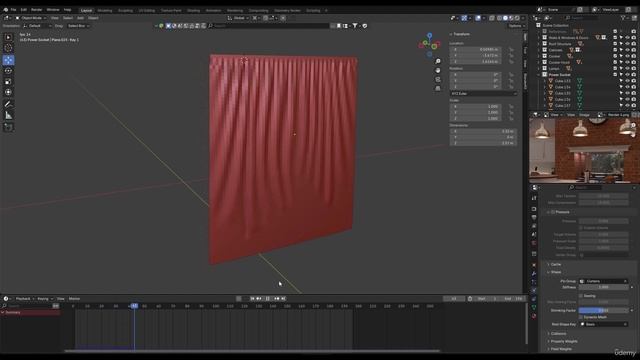Enable the Dynamic Mesh checkbox
The width and height of the screenshot is (640, 360).
[x=581, y=317]
